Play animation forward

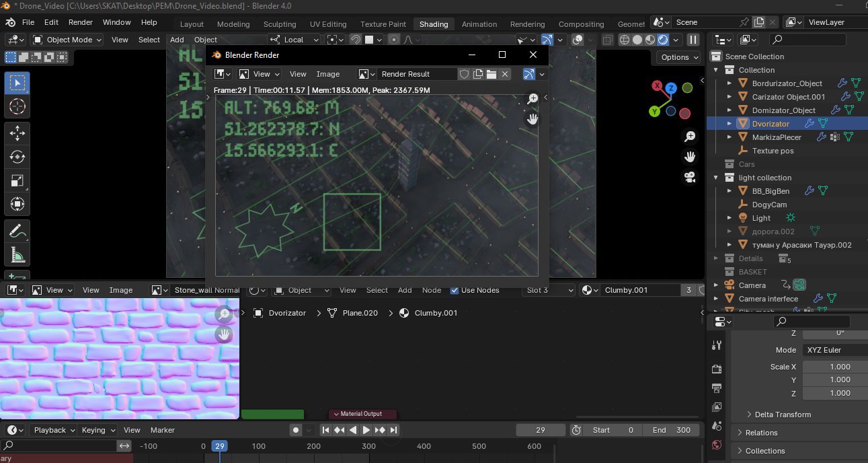[366, 430]
